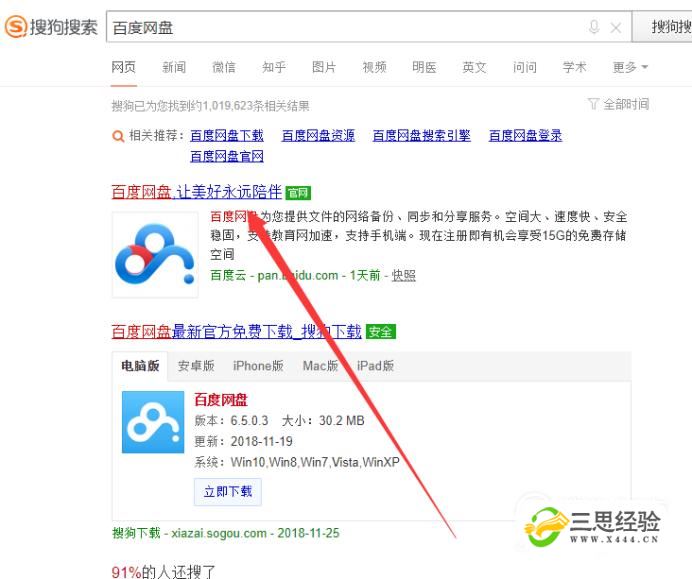Open related link 百度网盘资源
This screenshot has width=692, height=579.
pyautogui.click(x=318, y=135)
